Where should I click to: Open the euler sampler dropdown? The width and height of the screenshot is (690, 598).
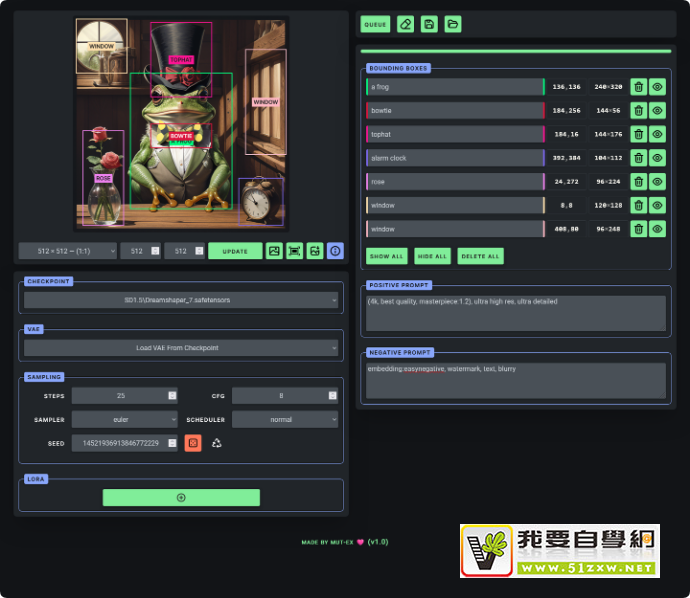coord(124,420)
